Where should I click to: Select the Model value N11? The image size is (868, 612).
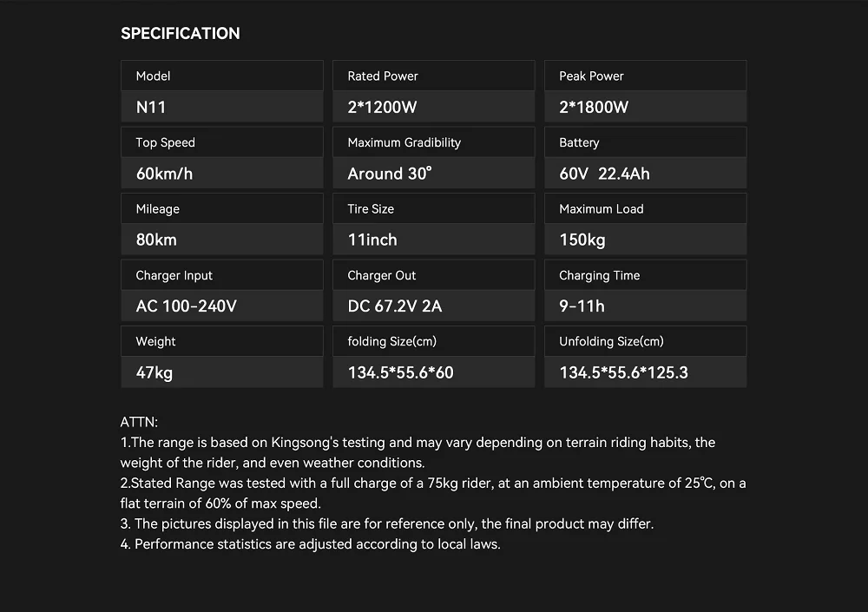[151, 108]
